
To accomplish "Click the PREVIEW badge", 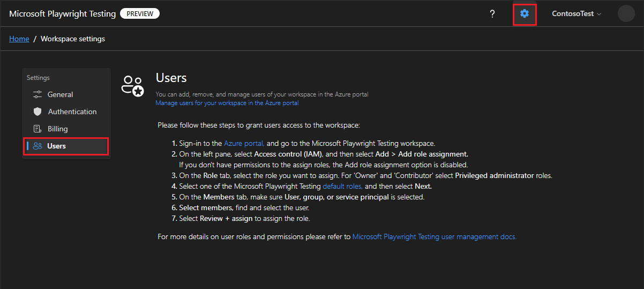I will [x=140, y=14].
